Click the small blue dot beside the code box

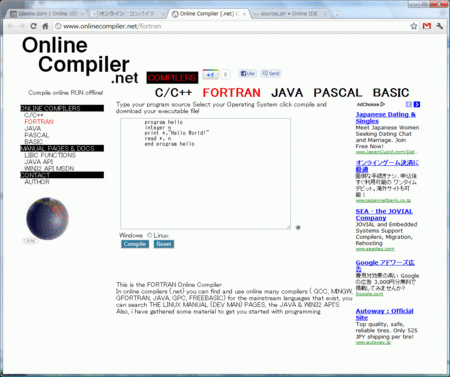click(298, 227)
